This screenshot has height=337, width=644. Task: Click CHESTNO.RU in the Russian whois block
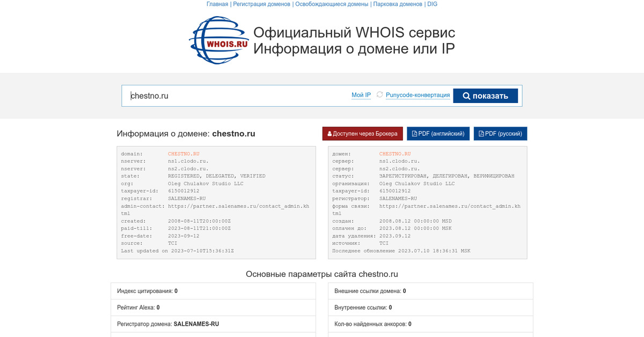point(395,153)
